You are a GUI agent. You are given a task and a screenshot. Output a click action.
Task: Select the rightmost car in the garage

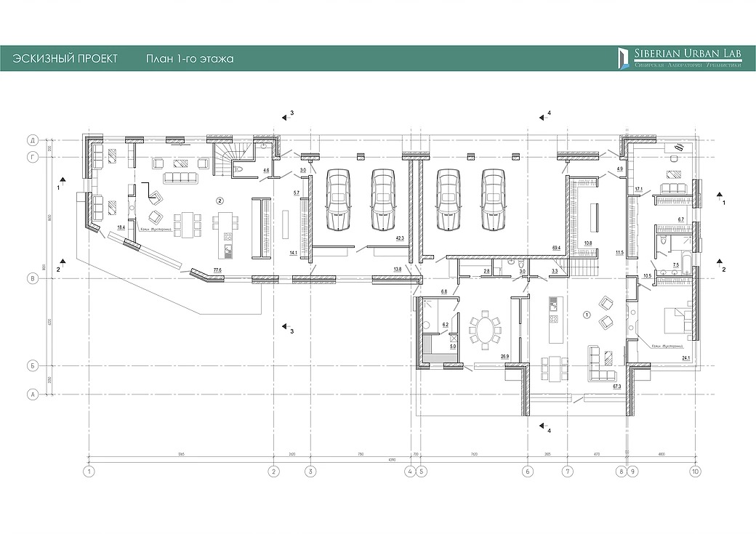click(494, 200)
